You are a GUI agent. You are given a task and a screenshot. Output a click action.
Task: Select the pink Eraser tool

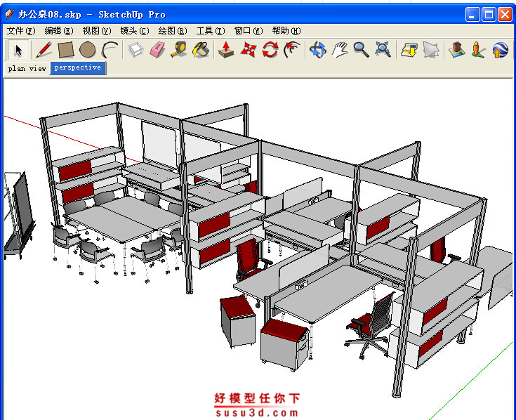coord(157,50)
